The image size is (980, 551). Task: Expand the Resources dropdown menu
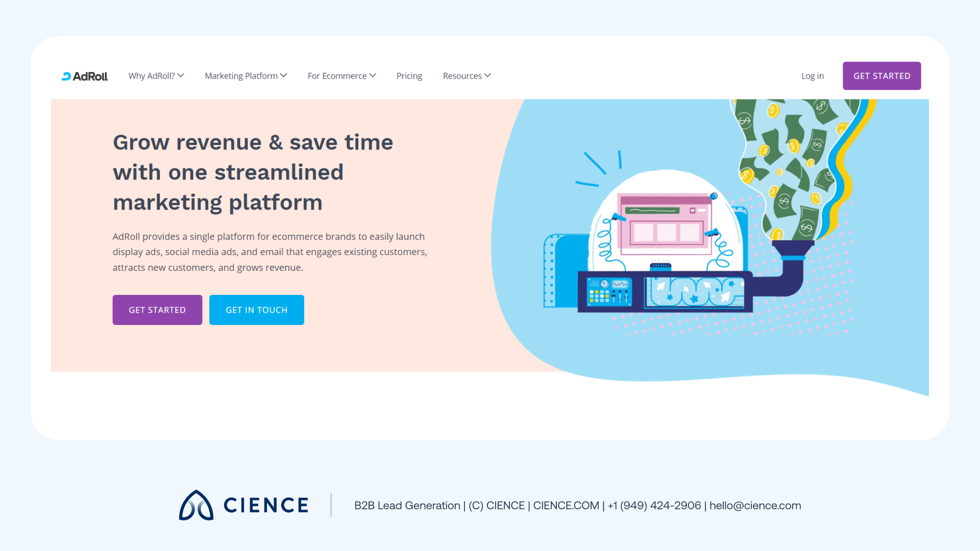[462, 76]
